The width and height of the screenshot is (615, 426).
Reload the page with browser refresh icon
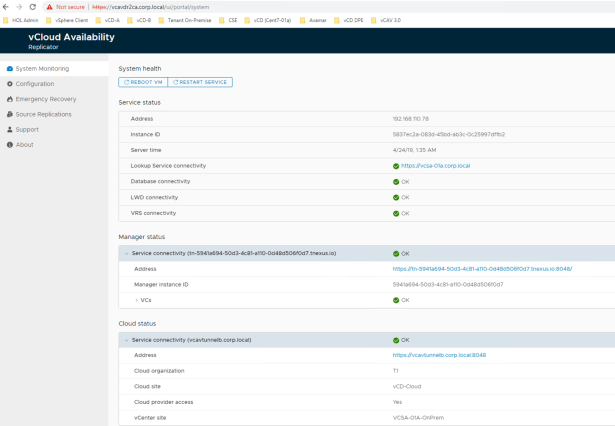pos(33,6)
